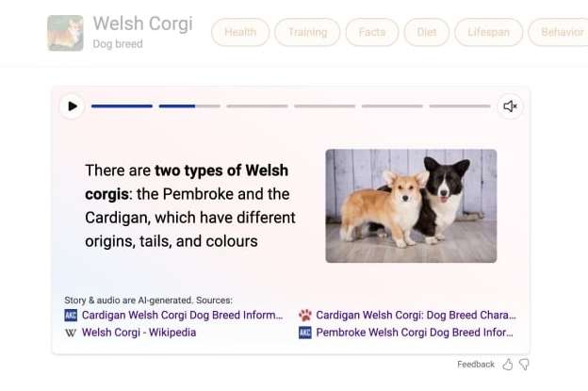
Task: Open the Training topic chip
Action: coord(307,32)
